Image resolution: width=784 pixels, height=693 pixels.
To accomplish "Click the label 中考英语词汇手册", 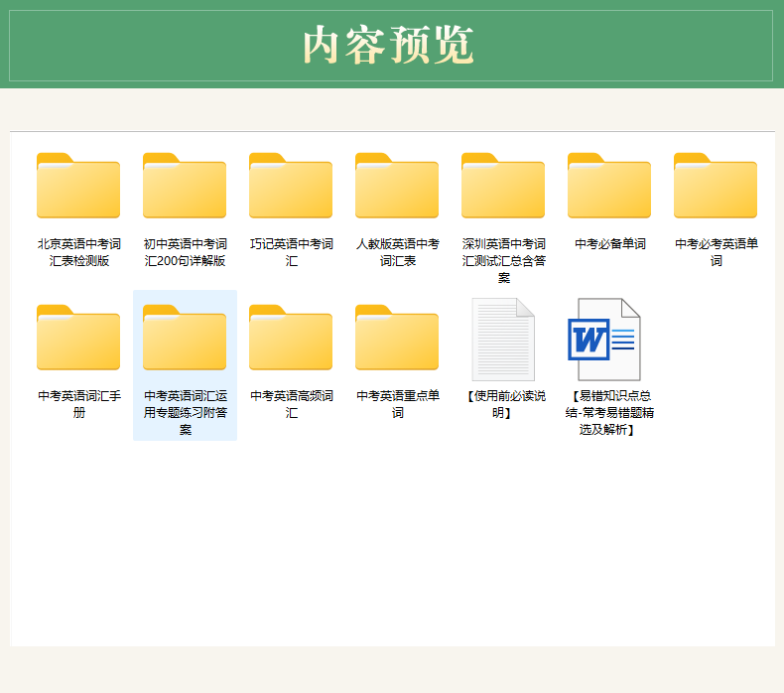I will 79,404.
